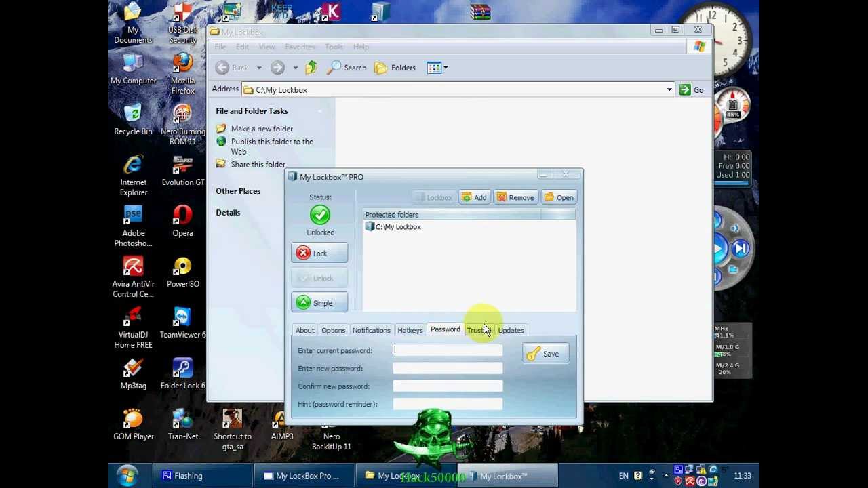Open the Updates tab
Image resolution: width=868 pixels, height=488 pixels.
(x=511, y=330)
